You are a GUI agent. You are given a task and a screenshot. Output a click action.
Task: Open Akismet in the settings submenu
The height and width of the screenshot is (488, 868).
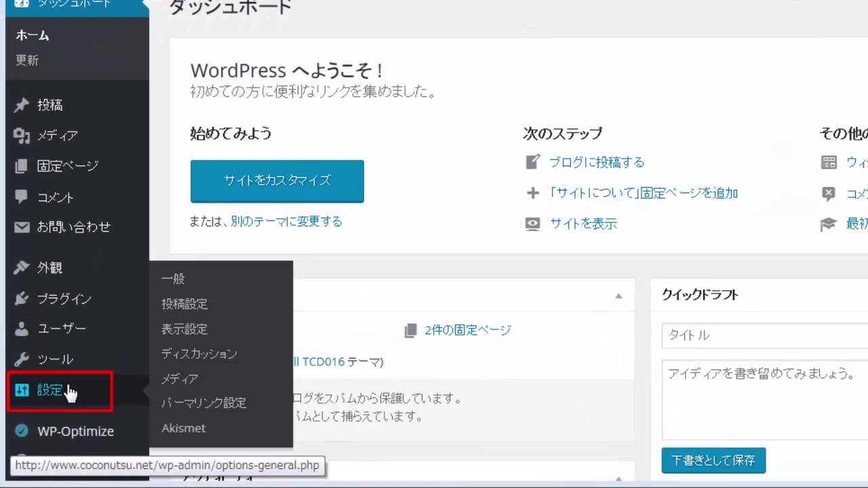[x=183, y=428]
